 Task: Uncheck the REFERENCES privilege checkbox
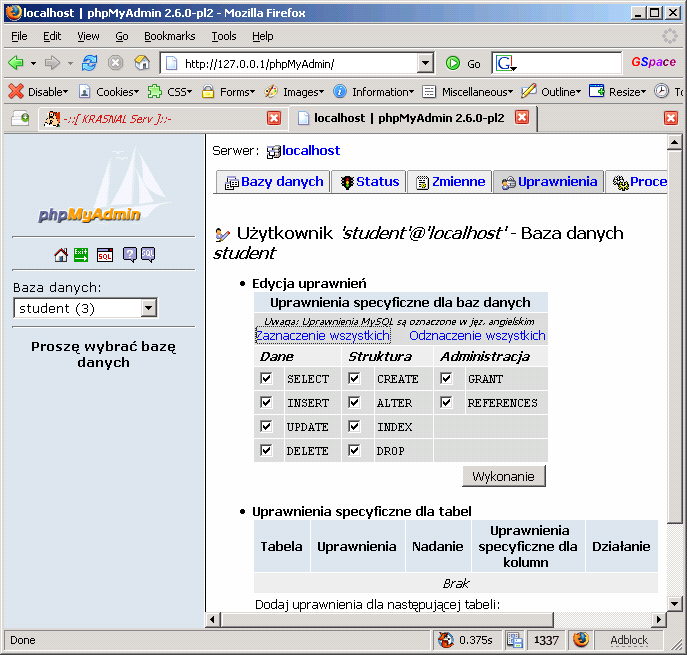click(x=446, y=402)
